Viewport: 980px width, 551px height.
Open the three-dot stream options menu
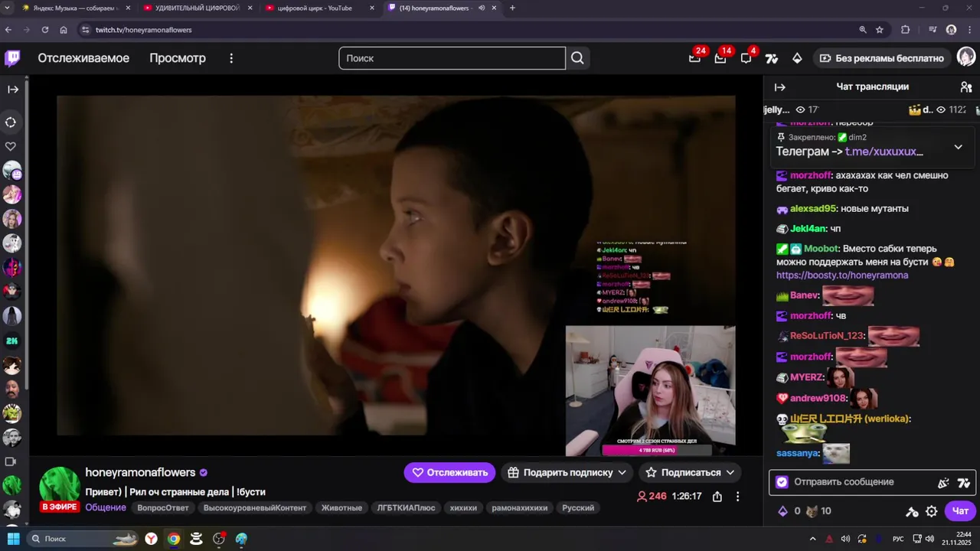tap(737, 496)
